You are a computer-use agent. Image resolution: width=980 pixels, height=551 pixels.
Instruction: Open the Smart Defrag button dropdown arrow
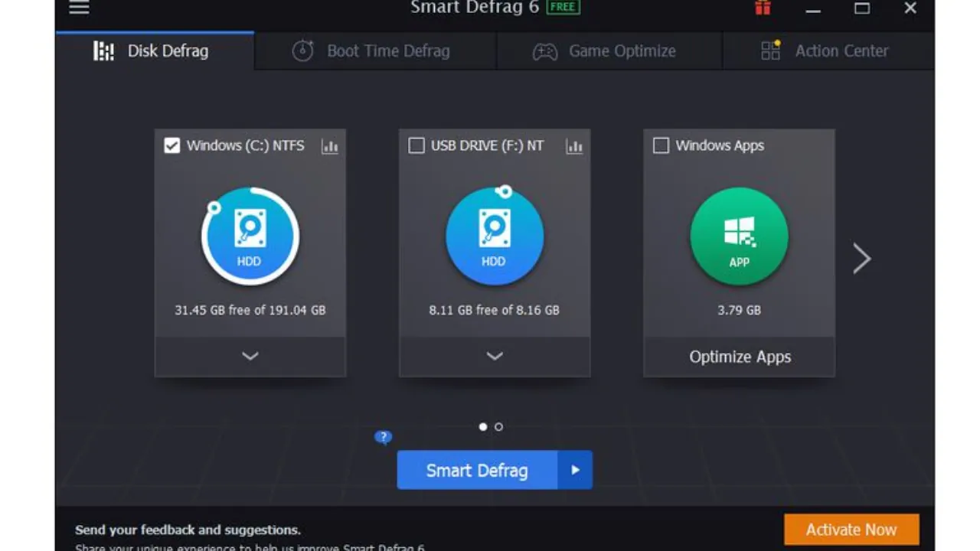pyautogui.click(x=575, y=470)
